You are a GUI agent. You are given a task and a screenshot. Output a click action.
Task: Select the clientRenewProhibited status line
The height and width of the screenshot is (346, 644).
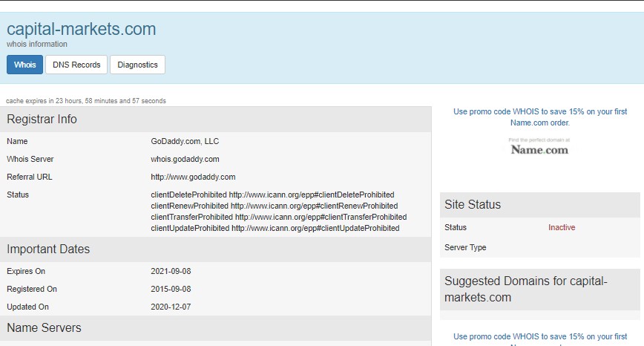[x=274, y=206]
